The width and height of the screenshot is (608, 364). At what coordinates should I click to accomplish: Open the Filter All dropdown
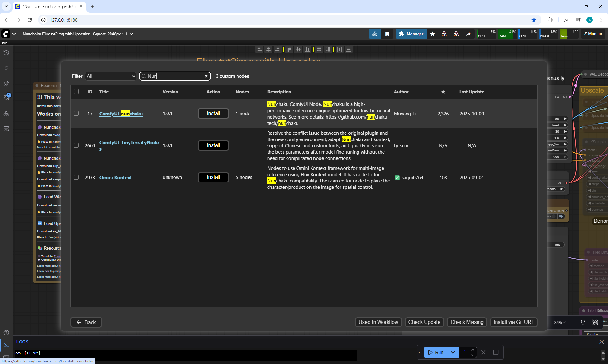[x=111, y=76]
